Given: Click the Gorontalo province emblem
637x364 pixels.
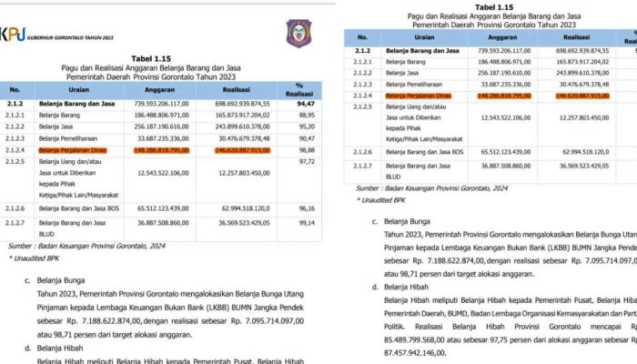Looking at the screenshot, I should coord(298,34).
